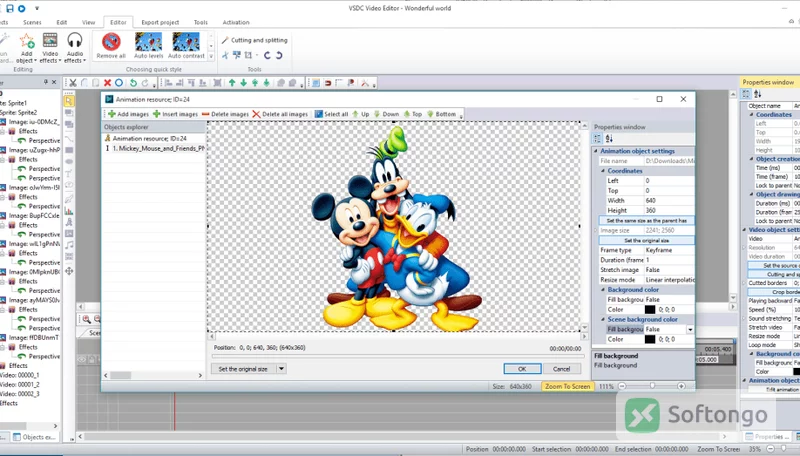Select the move arrows tool in vertical toolbar
The image size is (800, 456).
69,271
